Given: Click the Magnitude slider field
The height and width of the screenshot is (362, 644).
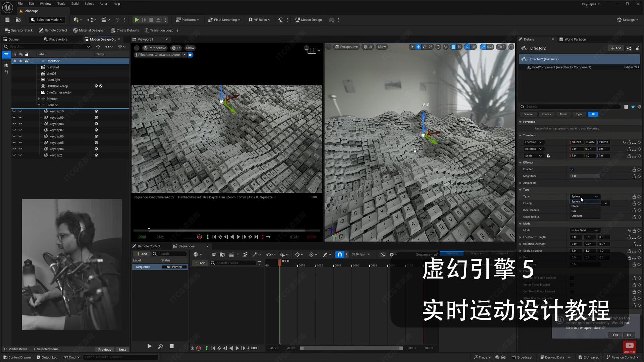Looking at the screenshot, I should [585, 176].
